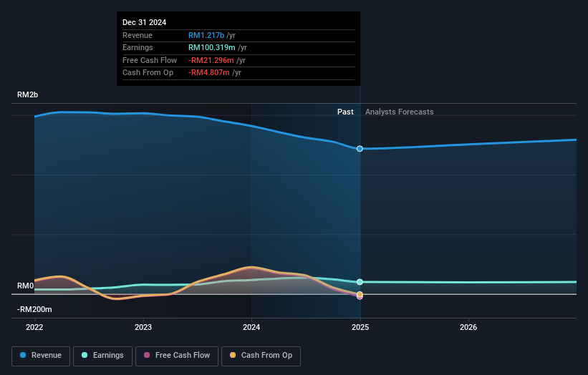
Task: Click the pink Free Cash Flow legend dot
Action: pos(147,355)
